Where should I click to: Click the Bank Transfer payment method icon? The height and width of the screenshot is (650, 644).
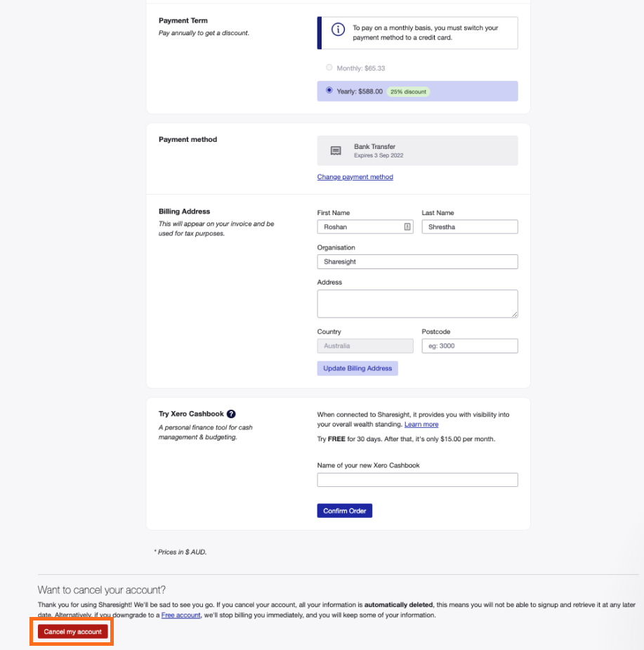pyautogui.click(x=335, y=150)
